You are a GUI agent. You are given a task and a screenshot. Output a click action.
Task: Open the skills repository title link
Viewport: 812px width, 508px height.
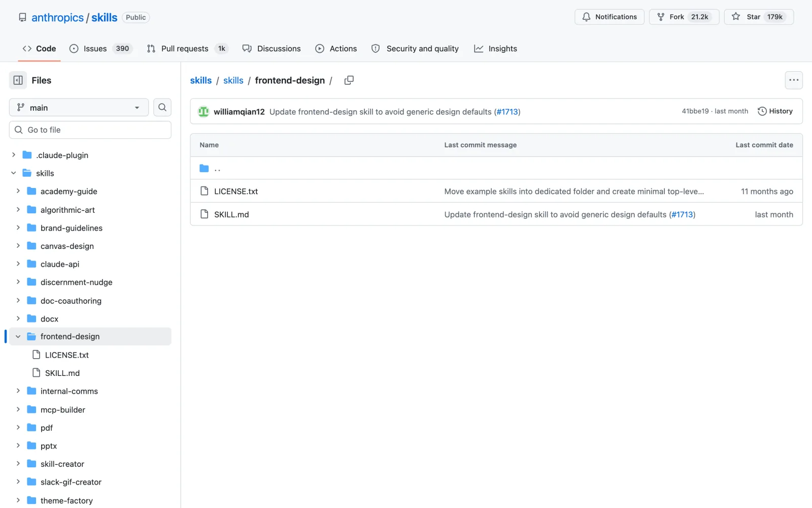point(104,17)
